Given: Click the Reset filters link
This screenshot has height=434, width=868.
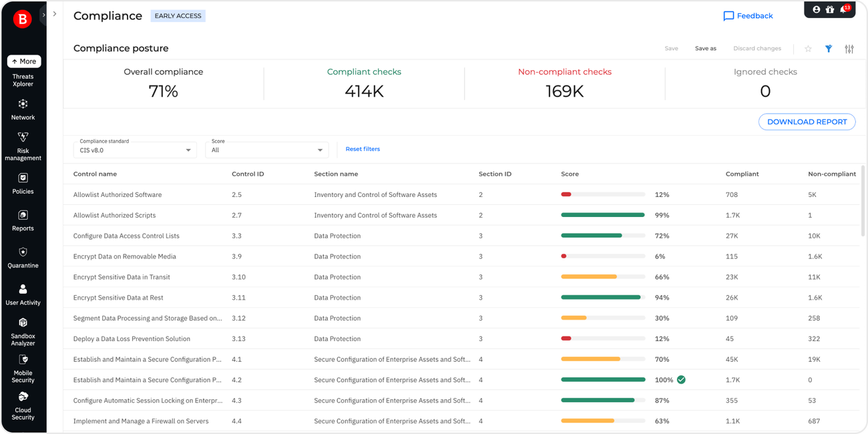Looking at the screenshot, I should (362, 149).
